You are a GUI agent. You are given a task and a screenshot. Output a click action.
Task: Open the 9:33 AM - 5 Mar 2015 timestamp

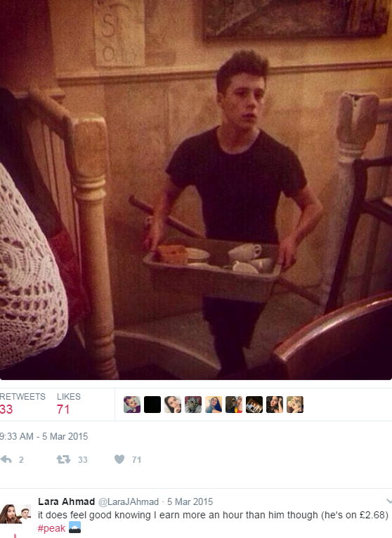44,436
